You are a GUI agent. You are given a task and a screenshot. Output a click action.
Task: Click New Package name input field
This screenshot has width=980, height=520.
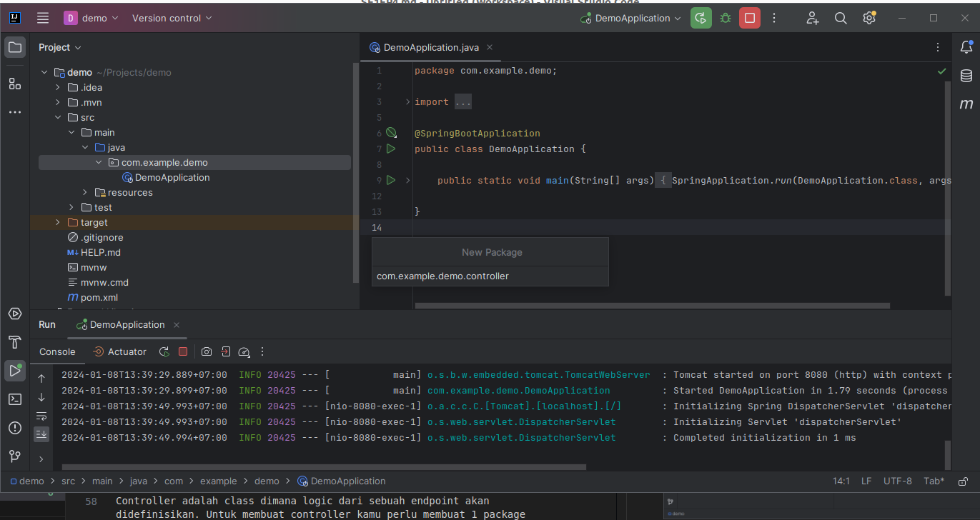(490, 276)
